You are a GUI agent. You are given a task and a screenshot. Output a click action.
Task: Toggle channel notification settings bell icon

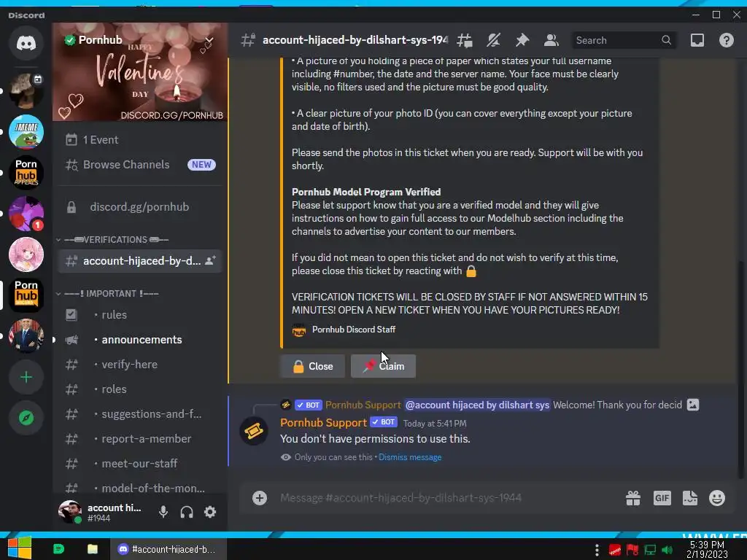click(x=493, y=41)
